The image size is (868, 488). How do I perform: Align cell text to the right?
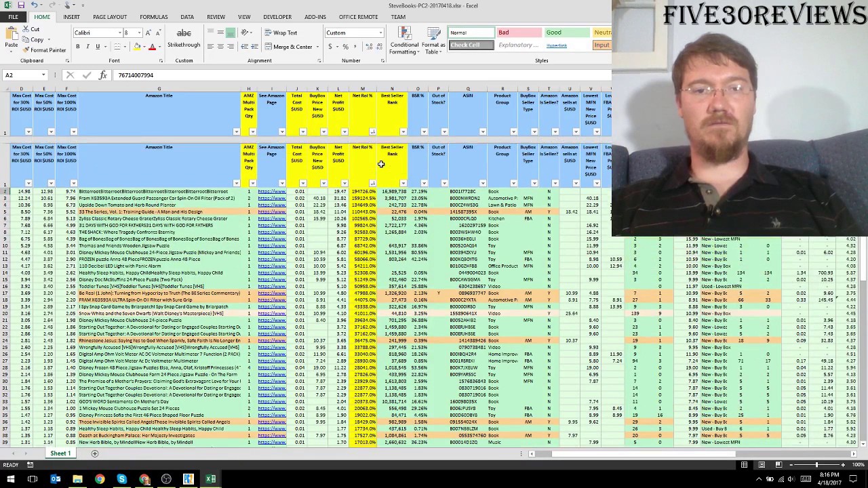coord(231,47)
